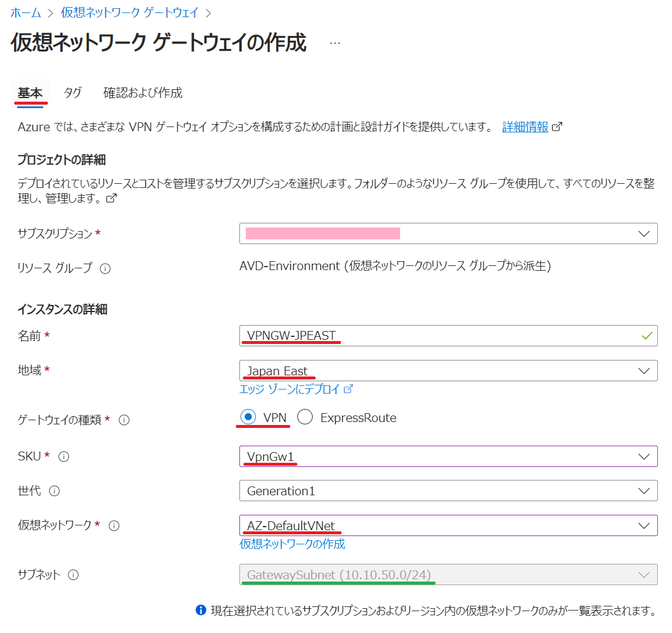The width and height of the screenshot is (672, 633).
Task: Open the SKU VpnGw1 dropdown
Action: 448,456
